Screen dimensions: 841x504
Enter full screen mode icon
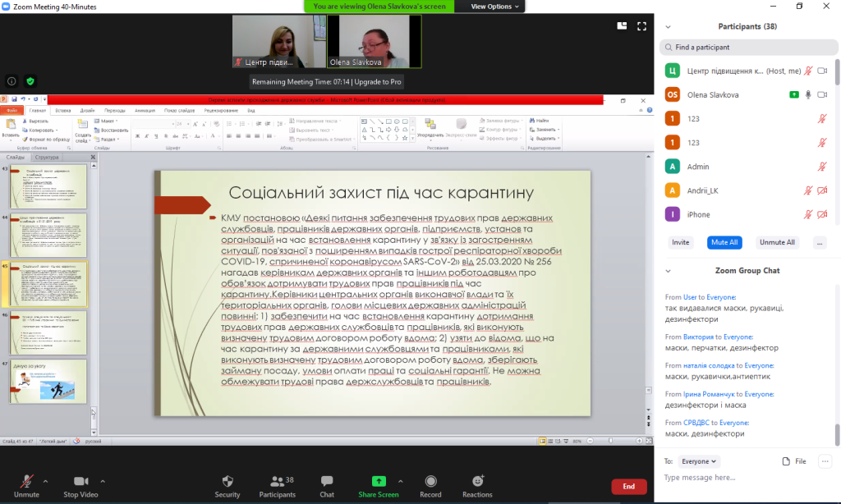coord(642,25)
